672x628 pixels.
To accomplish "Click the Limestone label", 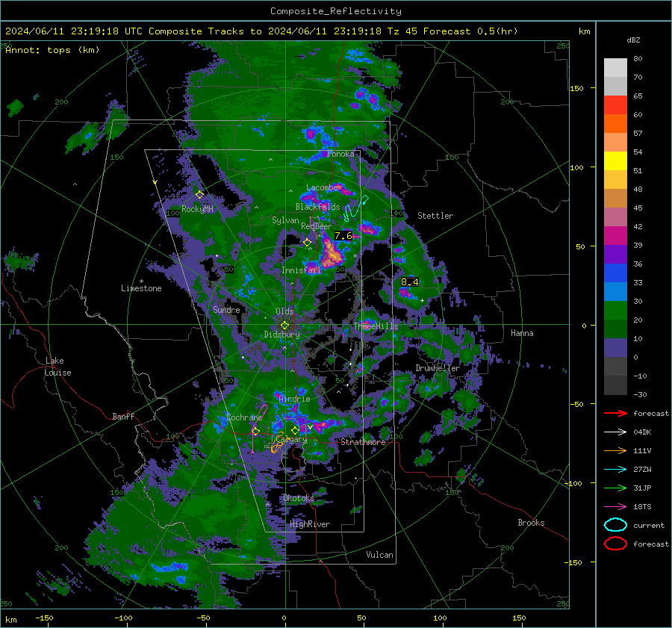I will coord(141,288).
